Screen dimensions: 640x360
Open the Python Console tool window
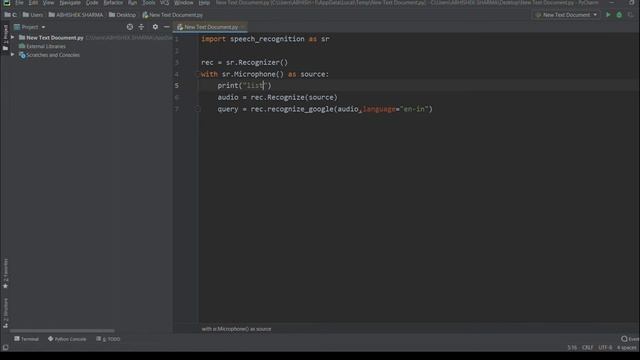[x=67, y=339]
